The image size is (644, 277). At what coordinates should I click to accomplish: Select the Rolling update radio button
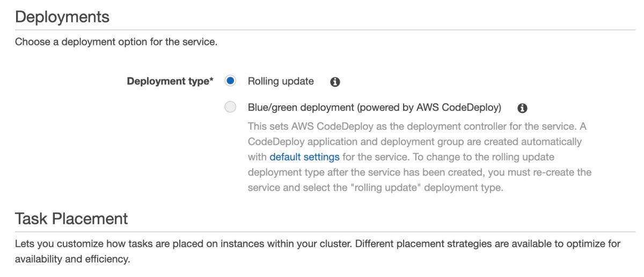[x=230, y=81]
